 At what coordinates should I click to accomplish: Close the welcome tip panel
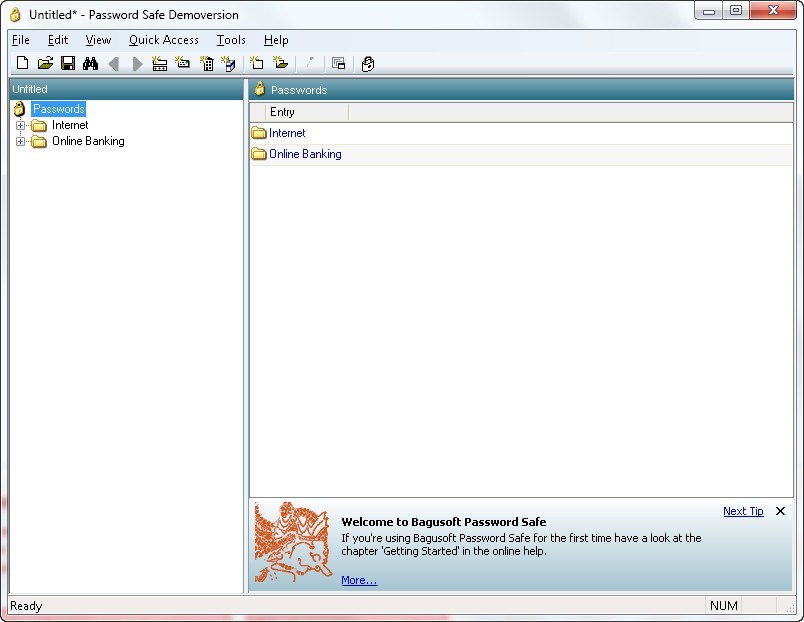pos(780,511)
